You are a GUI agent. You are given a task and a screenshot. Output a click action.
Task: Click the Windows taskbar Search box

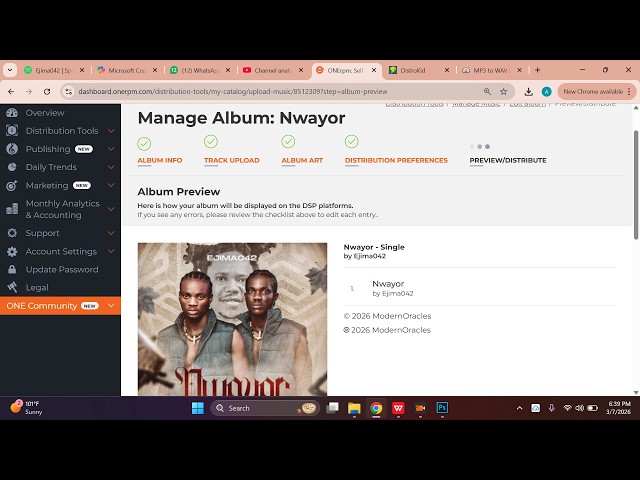click(x=265, y=408)
